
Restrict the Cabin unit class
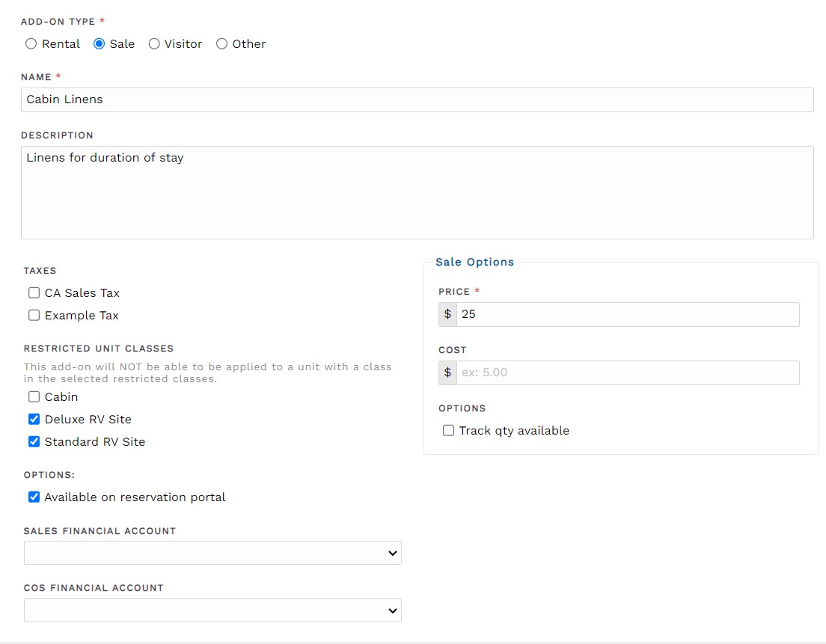34,397
